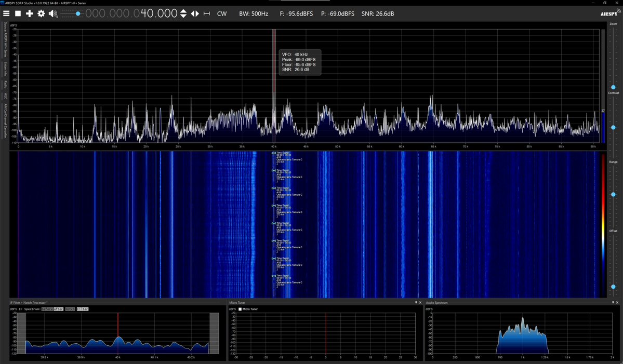This screenshot has height=364, width=623.
Task: Click the VFO info tooltip box
Action: click(x=300, y=62)
